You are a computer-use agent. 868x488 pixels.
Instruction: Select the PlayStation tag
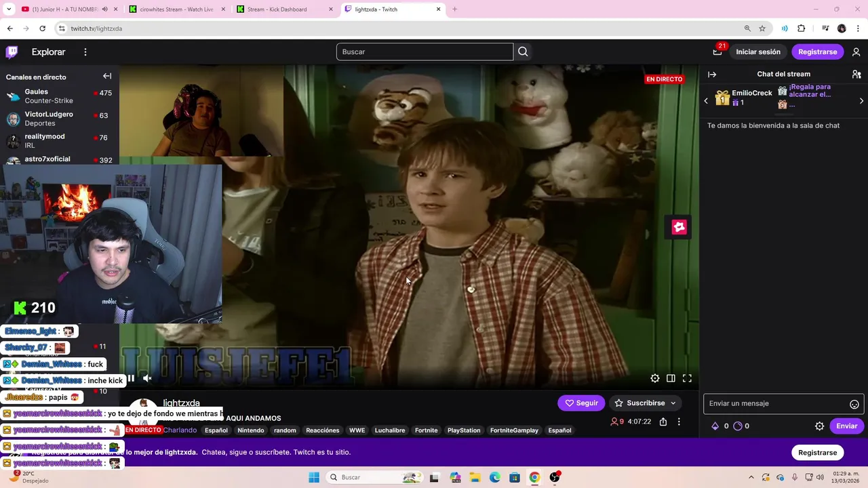coord(464,430)
